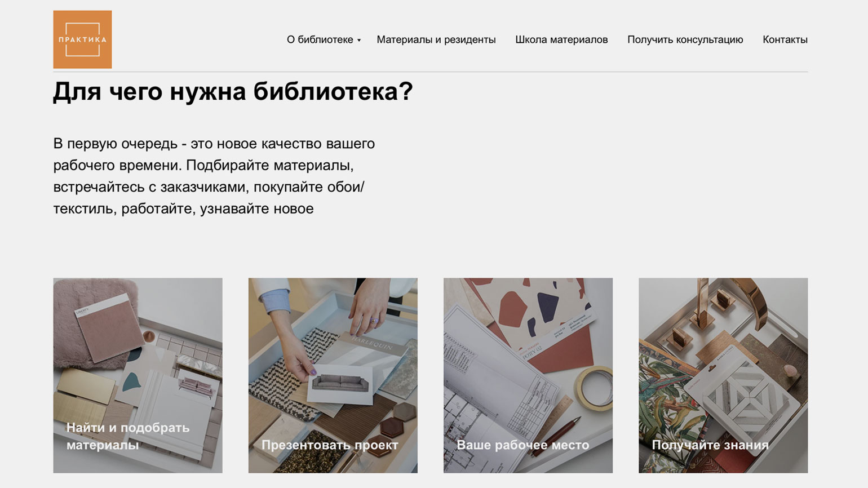Click the Презентовать проект caption text
The image size is (868, 488).
point(330,445)
